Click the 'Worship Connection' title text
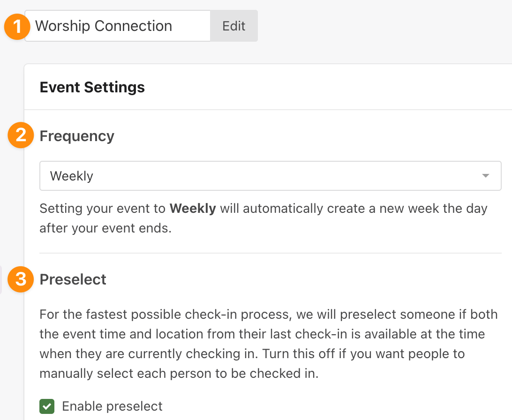 click(x=104, y=26)
